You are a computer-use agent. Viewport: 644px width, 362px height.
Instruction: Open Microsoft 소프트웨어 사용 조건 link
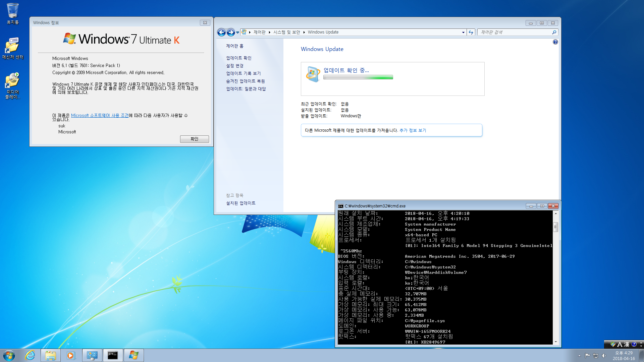[100, 115]
